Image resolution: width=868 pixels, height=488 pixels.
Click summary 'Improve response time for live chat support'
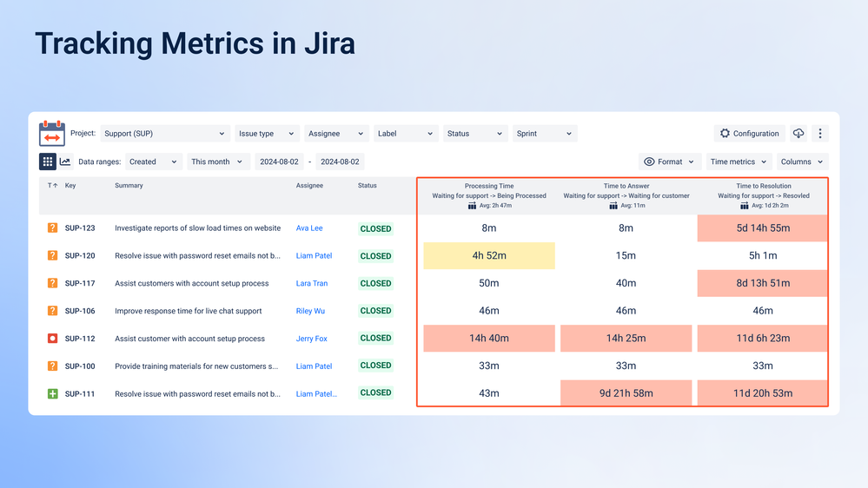(189, 311)
